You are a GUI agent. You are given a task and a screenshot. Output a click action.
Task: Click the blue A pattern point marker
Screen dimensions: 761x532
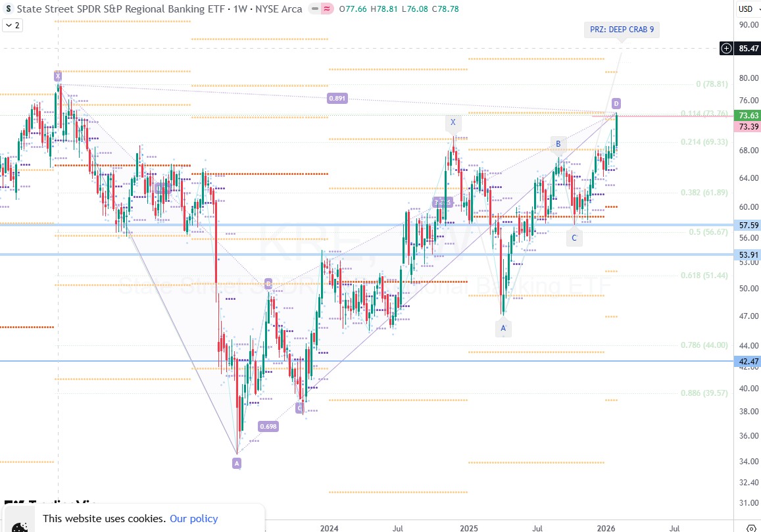pyautogui.click(x=503, y=327)
